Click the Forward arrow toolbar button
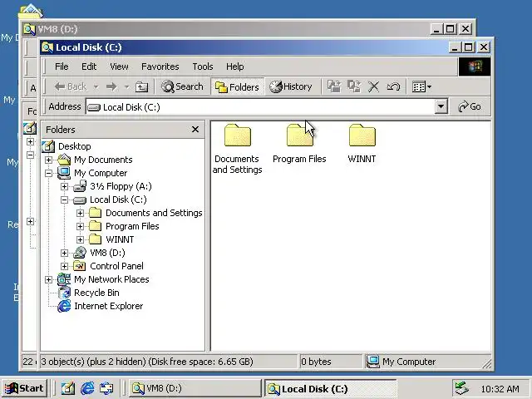This screenshot has height=399, width=532. 111,86
